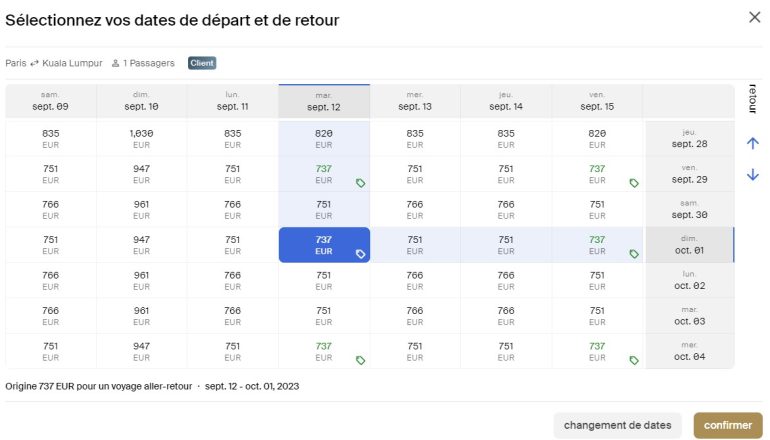Click the up arrow for earlier return dates
The image size is (770, 440).
point(753,143)
